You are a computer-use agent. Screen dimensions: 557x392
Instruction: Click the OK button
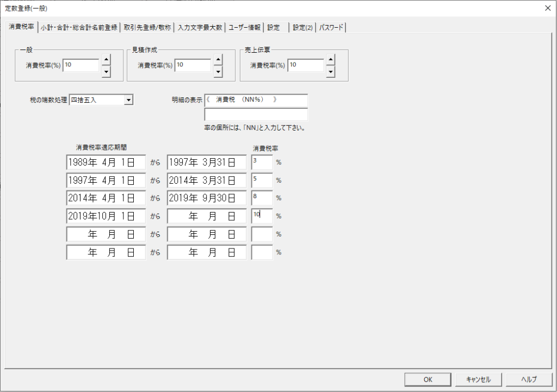[x=428, y=379]
